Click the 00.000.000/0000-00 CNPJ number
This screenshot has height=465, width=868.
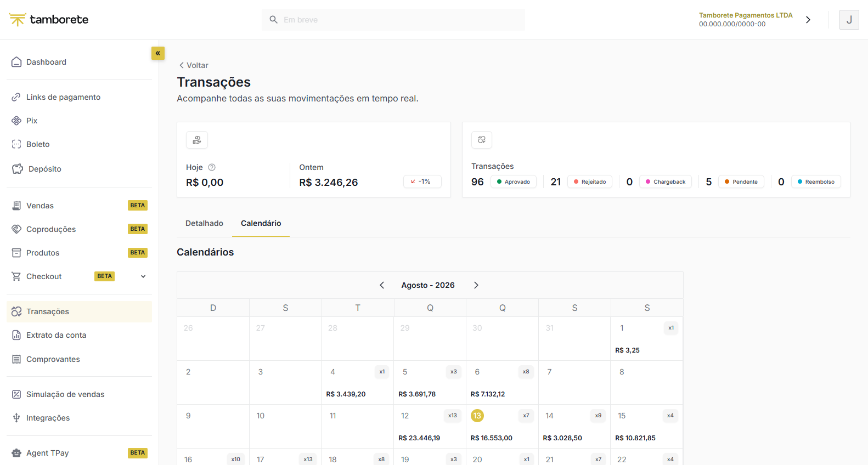tap(732, 24)
